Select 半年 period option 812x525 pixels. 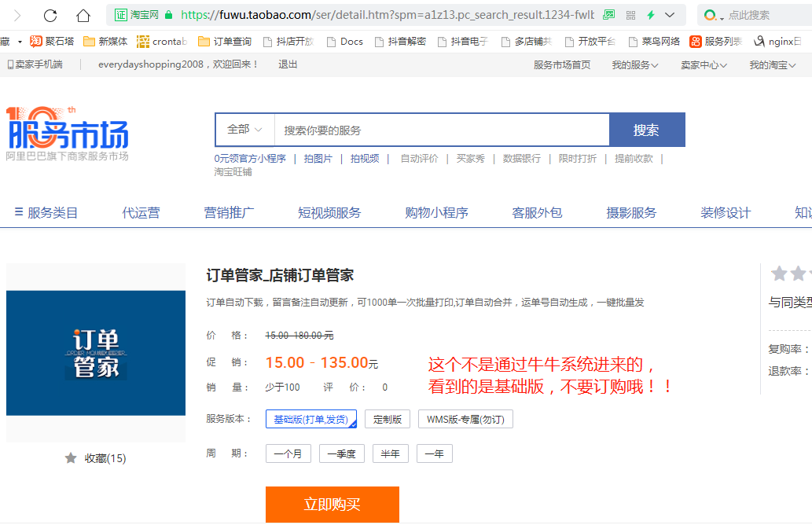[x=391, y=453]
